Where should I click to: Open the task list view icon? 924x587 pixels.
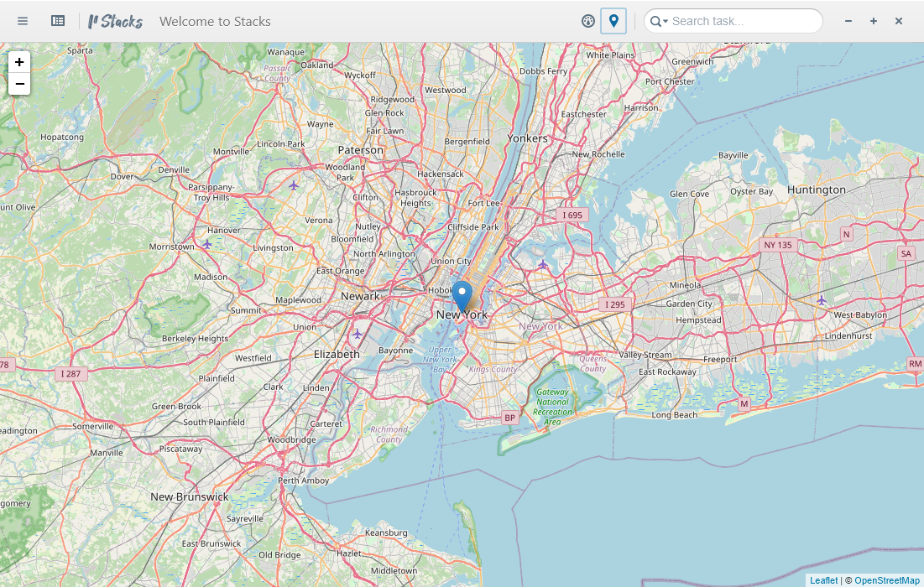tap(58, 21)
